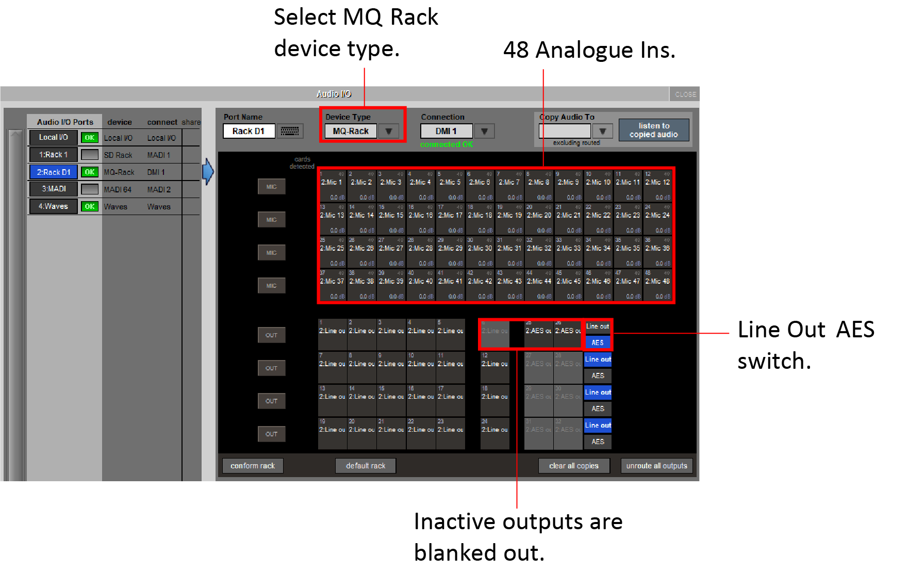Select the 4:Waves port entry
The image size is (924, 588).
click(53, 206)
